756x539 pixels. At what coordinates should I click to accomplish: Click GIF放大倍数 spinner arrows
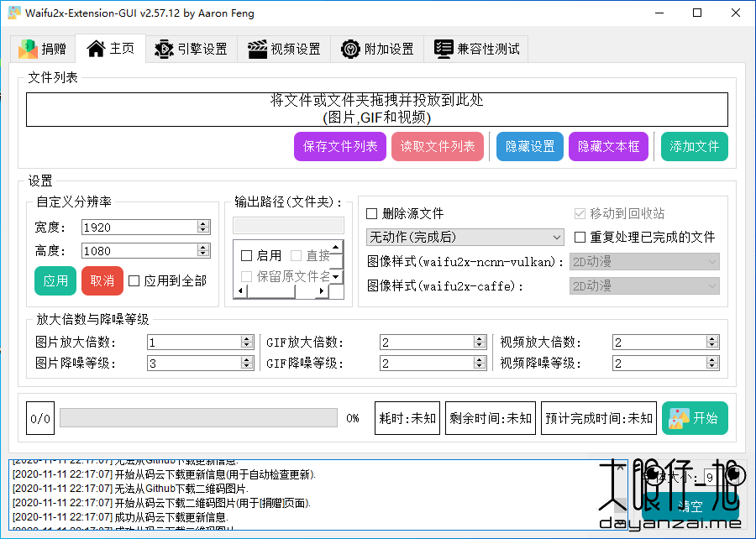coord(480,342)
